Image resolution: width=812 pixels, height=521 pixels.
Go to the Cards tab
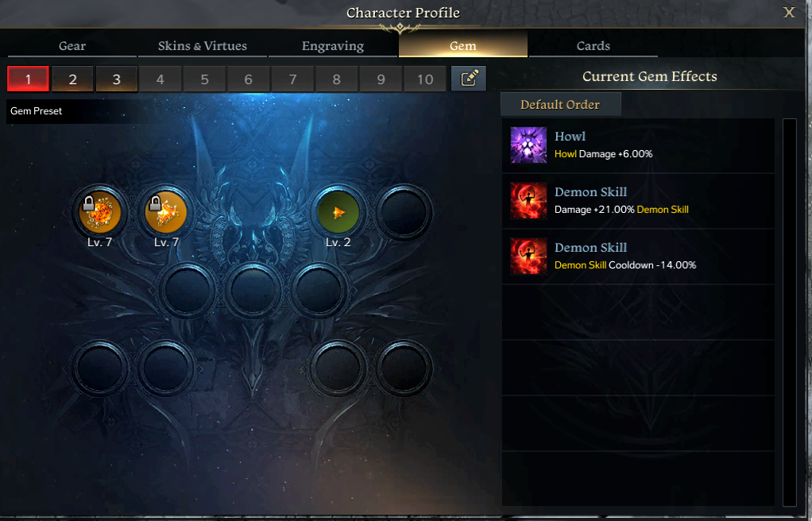coord(594,45)
